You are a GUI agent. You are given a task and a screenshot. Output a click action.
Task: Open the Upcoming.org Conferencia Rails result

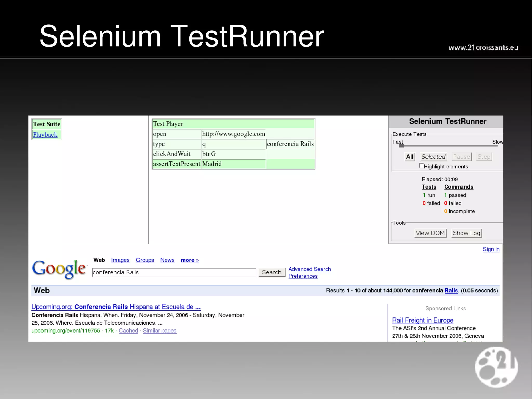(x=116, y=307)
